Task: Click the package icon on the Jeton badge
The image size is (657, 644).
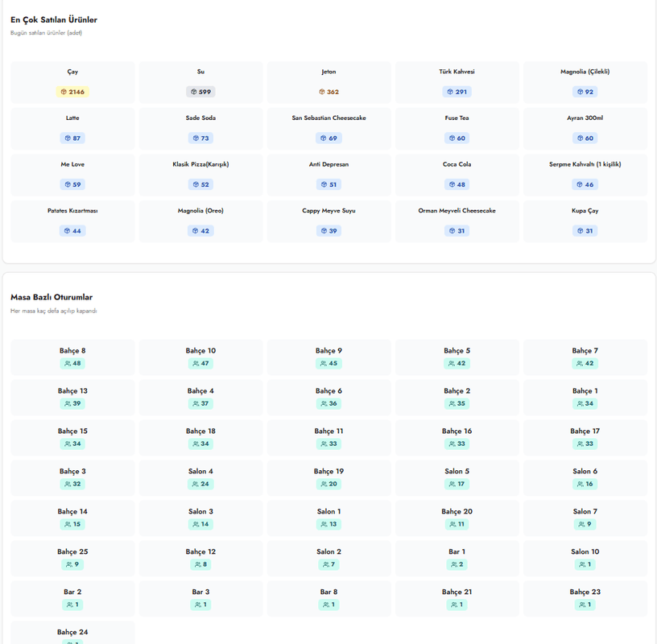Action: click(322, 93)
